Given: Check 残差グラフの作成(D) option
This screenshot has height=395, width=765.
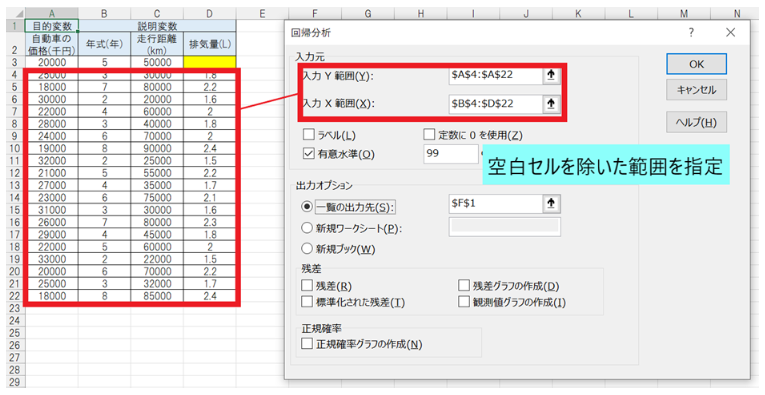Looking at the screenshot, I should [x=464, y=285].
